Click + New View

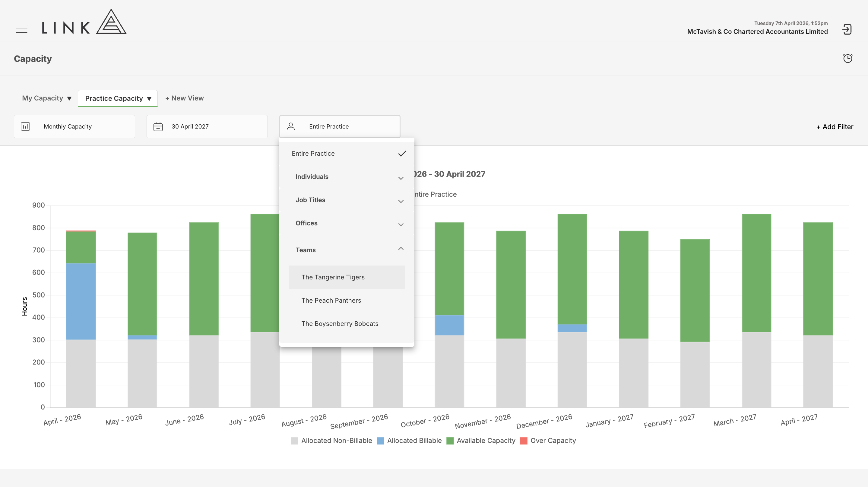click(x=184, y=98)
